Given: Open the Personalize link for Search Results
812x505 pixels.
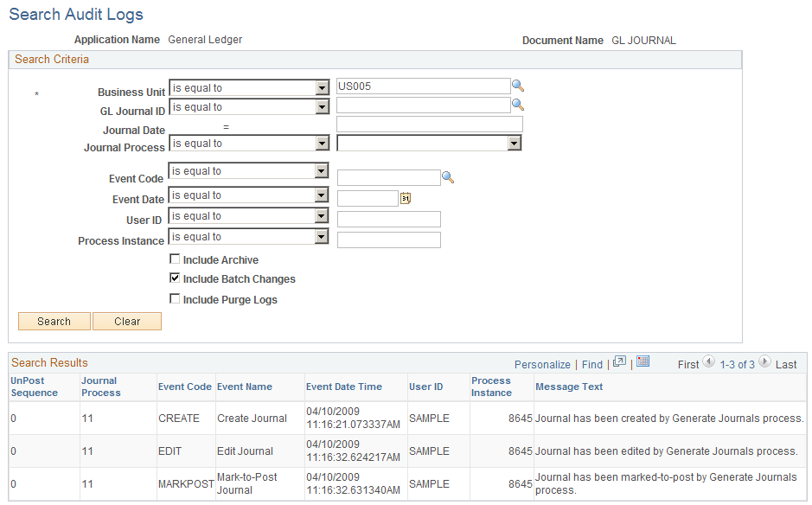Looking at the screenshot, I should (x=542, y=364).
